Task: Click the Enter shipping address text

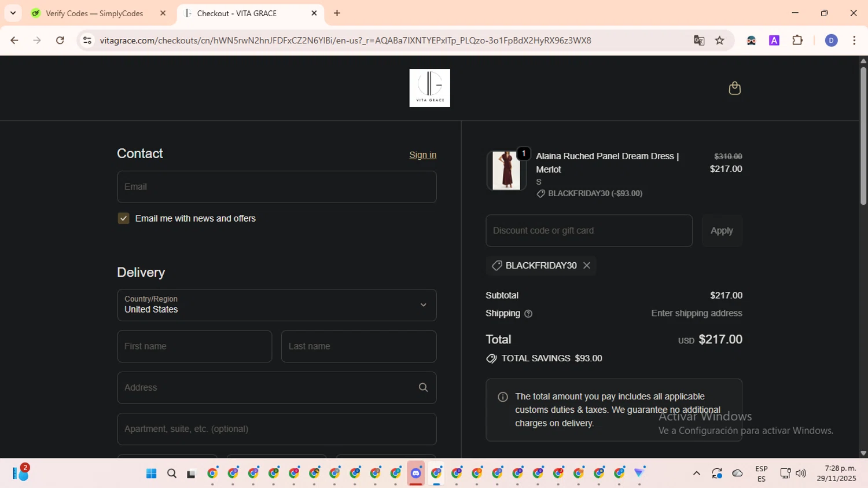Action: coord(697,313)
